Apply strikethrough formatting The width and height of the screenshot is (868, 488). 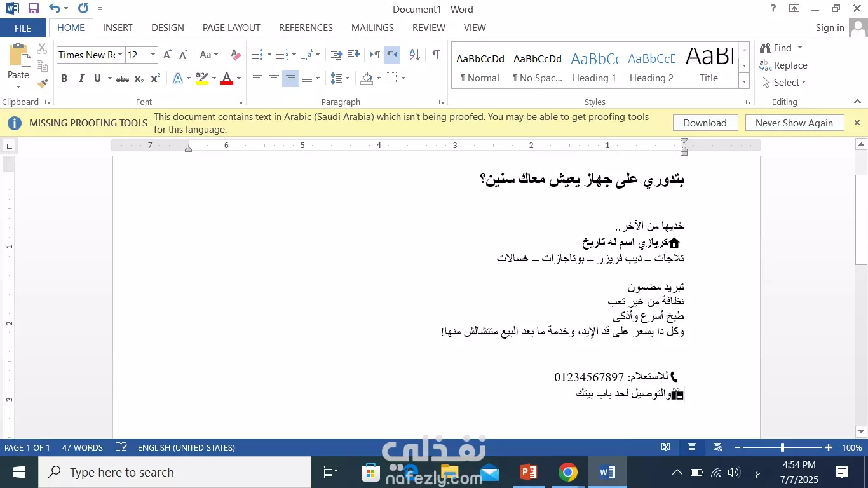pyautogui.click(x=123, y=79)
